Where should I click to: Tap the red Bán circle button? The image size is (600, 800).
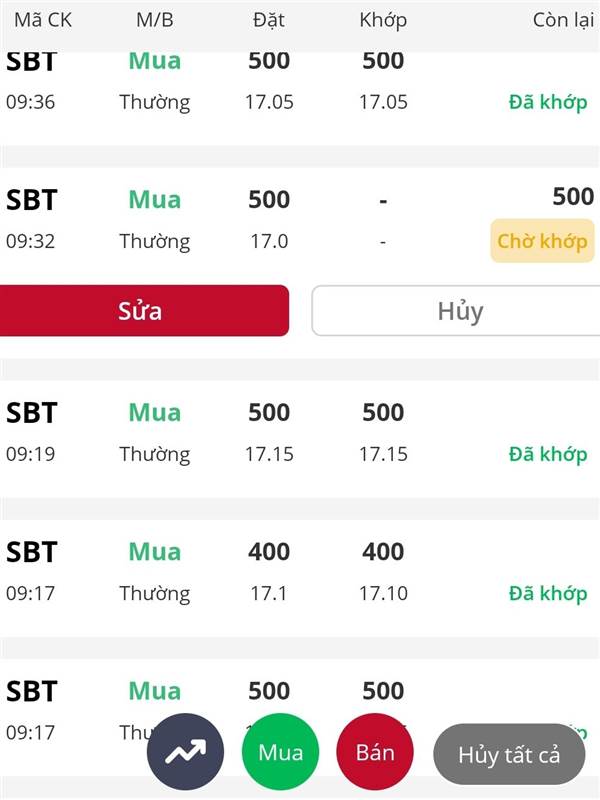tap(375, 752)
